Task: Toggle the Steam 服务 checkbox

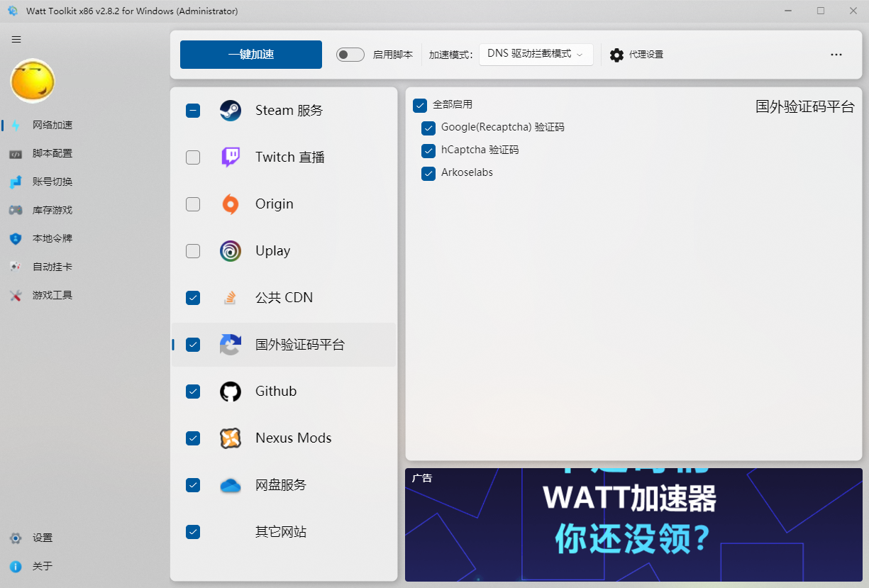Action: tap(193, 111)
